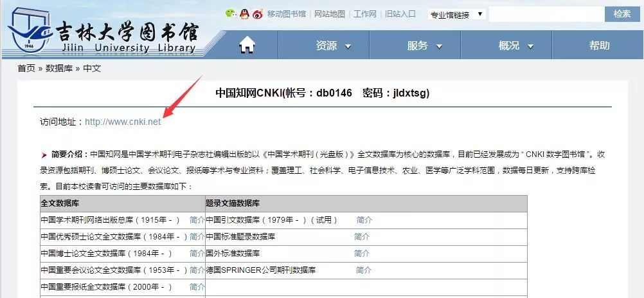Open the 帮助 menu item

click(599, 46)
